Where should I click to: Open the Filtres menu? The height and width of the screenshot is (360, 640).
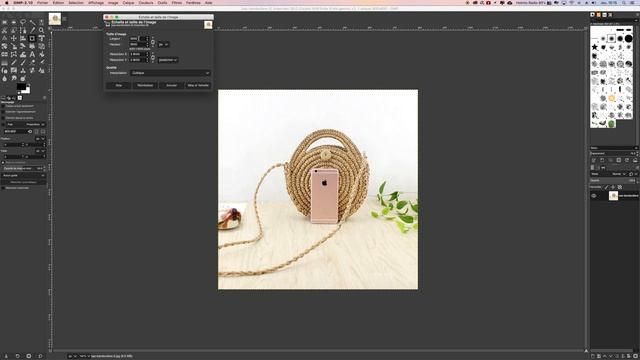(177, 2)
